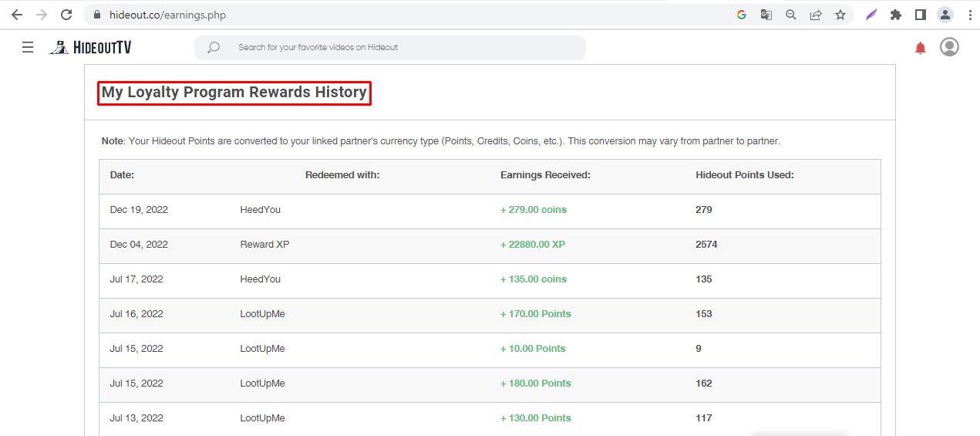Click the zoom magnifier icon in address bar

click(x=790, y=15)
